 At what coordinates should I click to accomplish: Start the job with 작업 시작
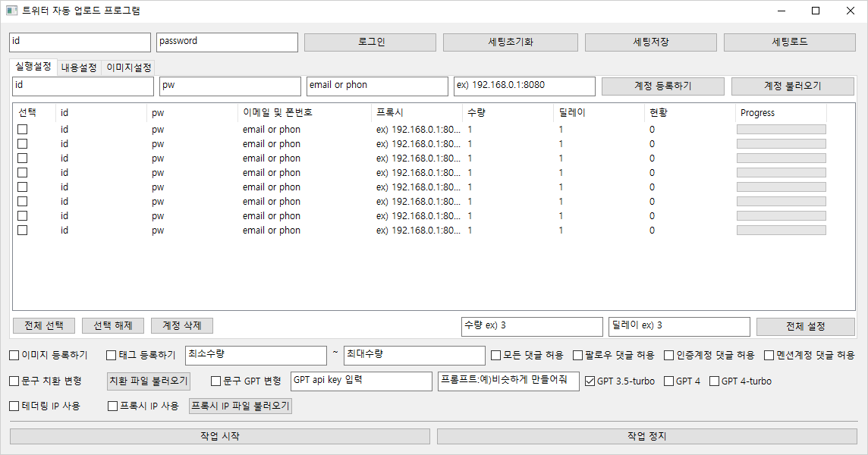(x=220, y=437)
